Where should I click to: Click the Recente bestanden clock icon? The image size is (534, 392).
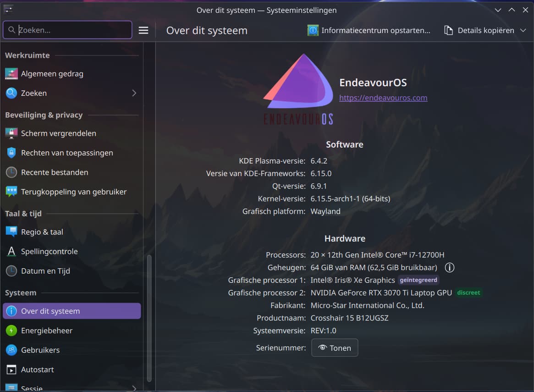click(x=11, y=172)
